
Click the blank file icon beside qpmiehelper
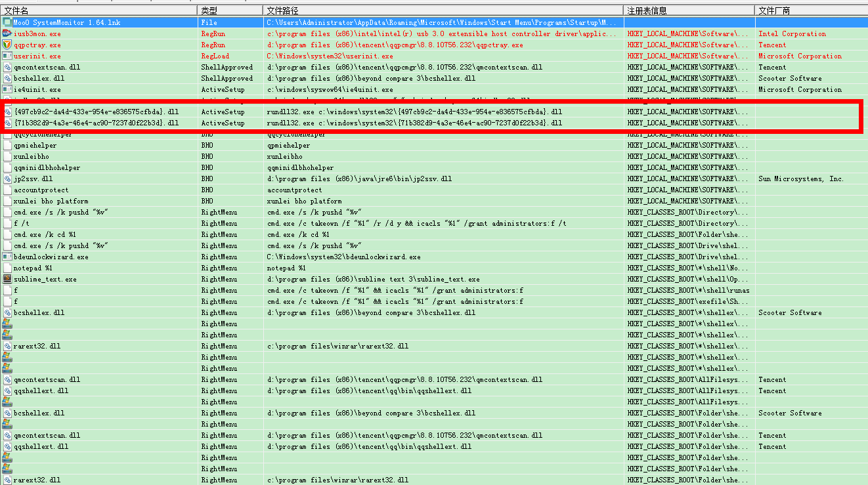pyautogui.click(x=7, y=145)
